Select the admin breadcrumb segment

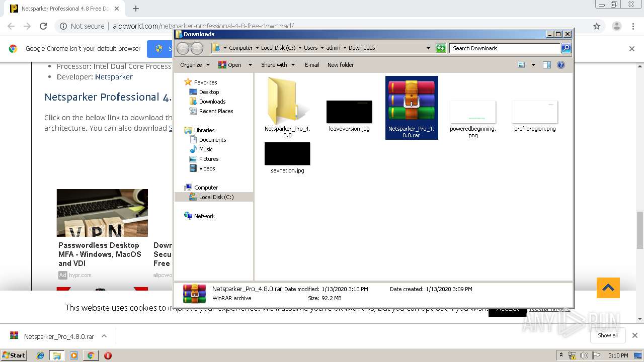point(333,48)
